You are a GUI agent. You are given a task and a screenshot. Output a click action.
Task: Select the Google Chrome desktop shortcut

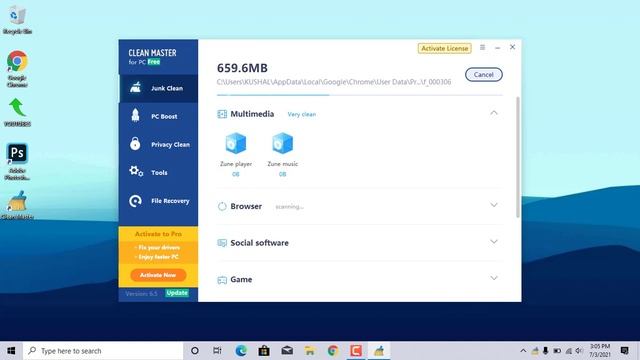click(17, 69)
